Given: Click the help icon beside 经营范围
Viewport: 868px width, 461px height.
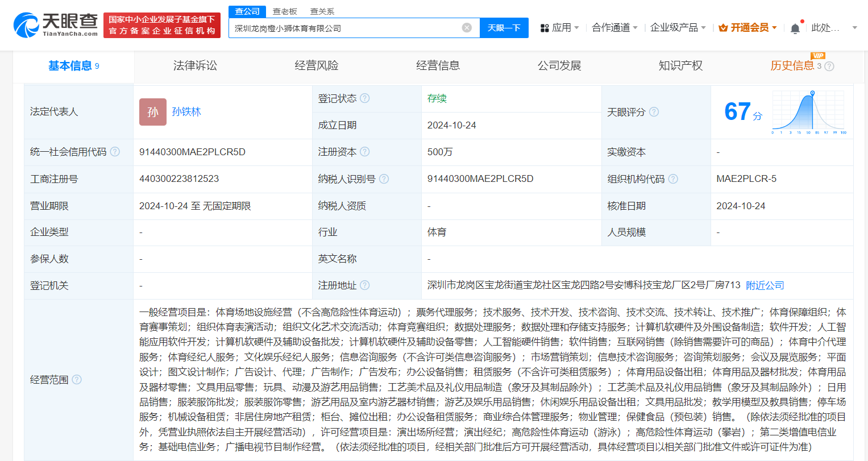Looking at the screenshot, I should point(77,380).
